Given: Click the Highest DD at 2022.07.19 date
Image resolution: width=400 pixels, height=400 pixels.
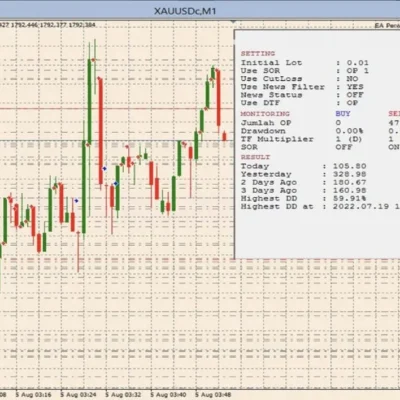Looking at the screenshot, I should point(361,206).
